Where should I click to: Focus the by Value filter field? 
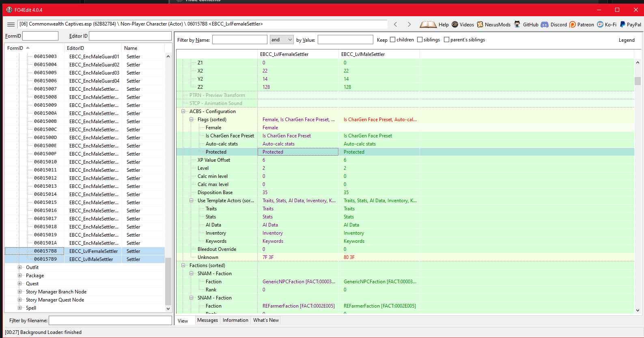345,39
